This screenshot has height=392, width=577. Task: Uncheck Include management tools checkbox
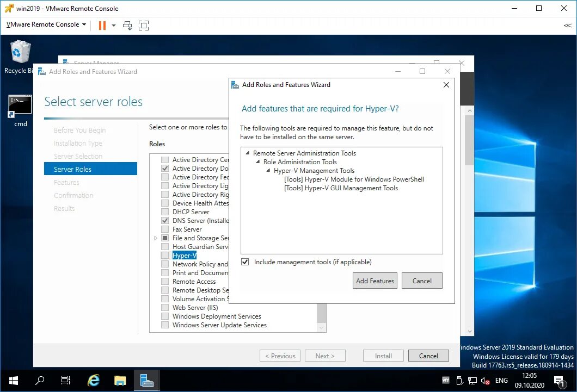coord(245,262)
